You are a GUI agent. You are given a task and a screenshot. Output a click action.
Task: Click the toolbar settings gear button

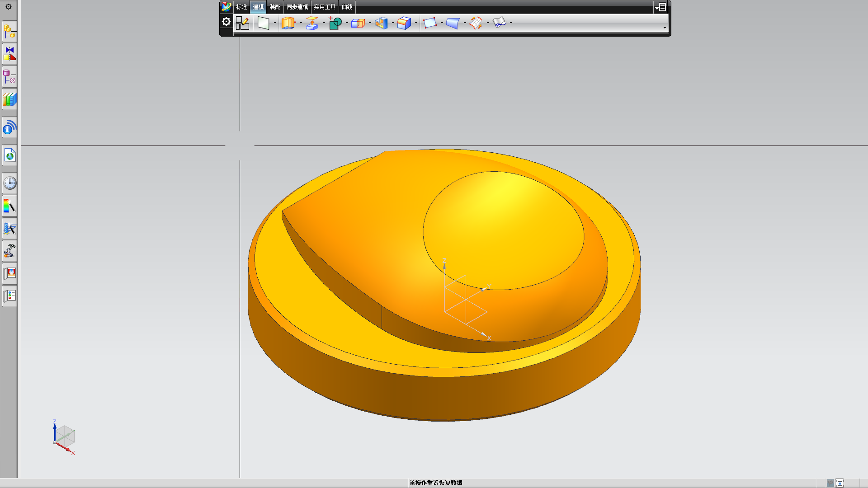click(x=226, y=22)
